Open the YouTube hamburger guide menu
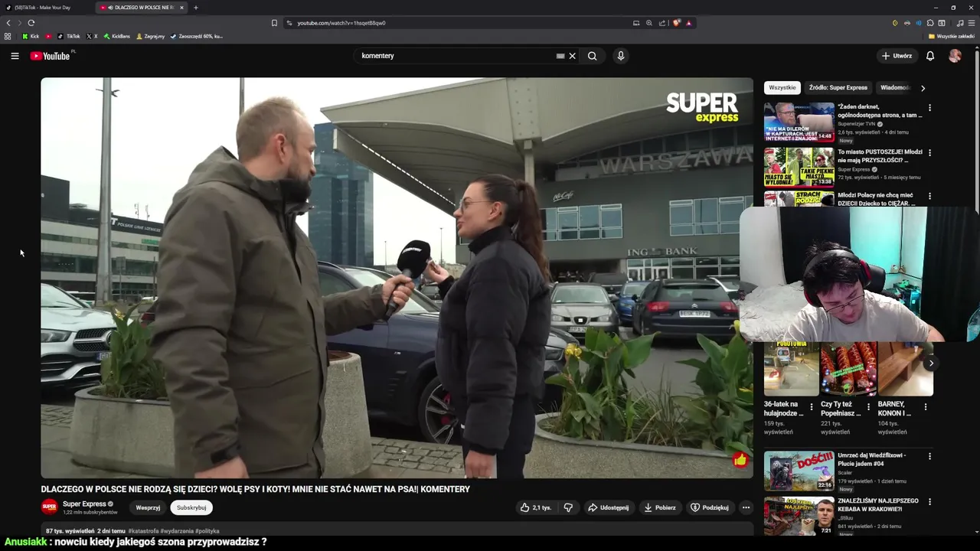The width and height of the screenshot is (980, 551). 15,56
